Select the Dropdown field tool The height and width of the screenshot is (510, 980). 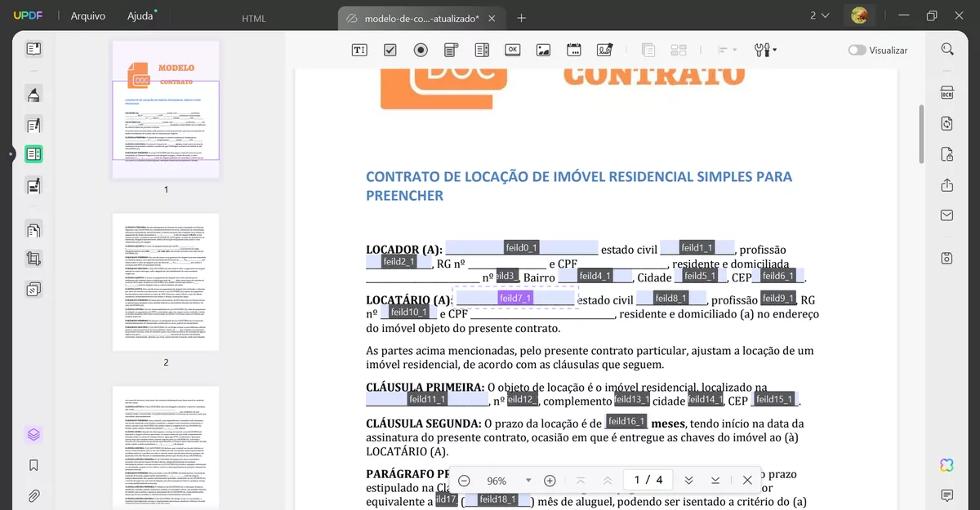coord(451,50)
